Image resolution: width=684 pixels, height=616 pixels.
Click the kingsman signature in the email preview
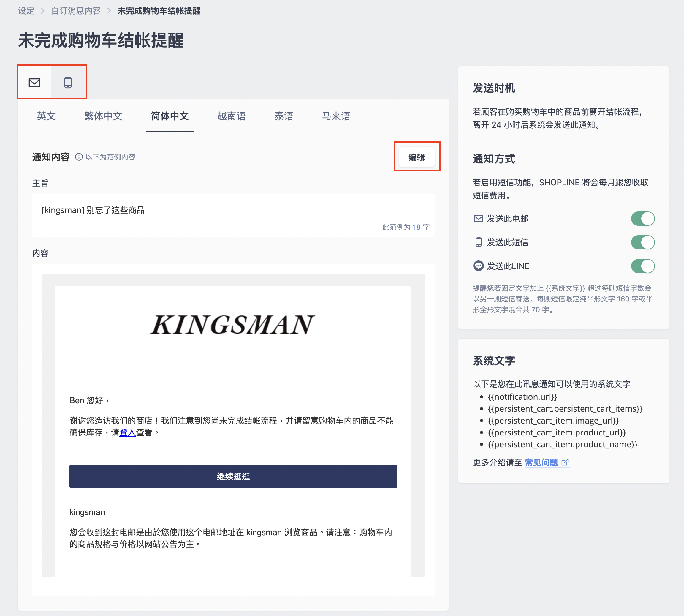[x=87, y=512]
